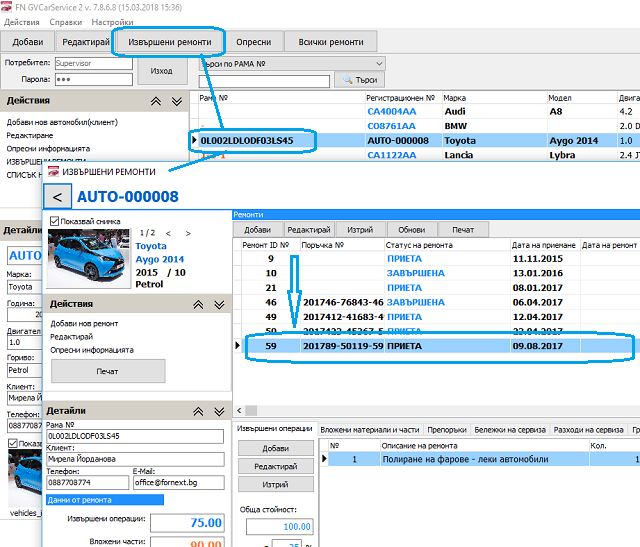Click Опресни информацията in main Действия panel
Image resolution: width=640 pixels, height=547 pixels.
[x=48, y=149]
